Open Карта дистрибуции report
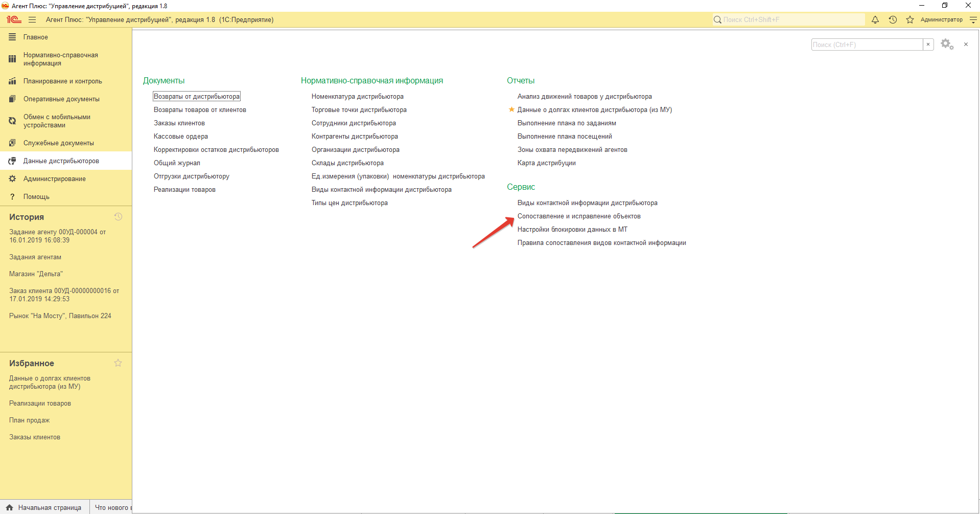Image resolution: width=980 pixels, height=514 pixels. click(x=546, y=163)
